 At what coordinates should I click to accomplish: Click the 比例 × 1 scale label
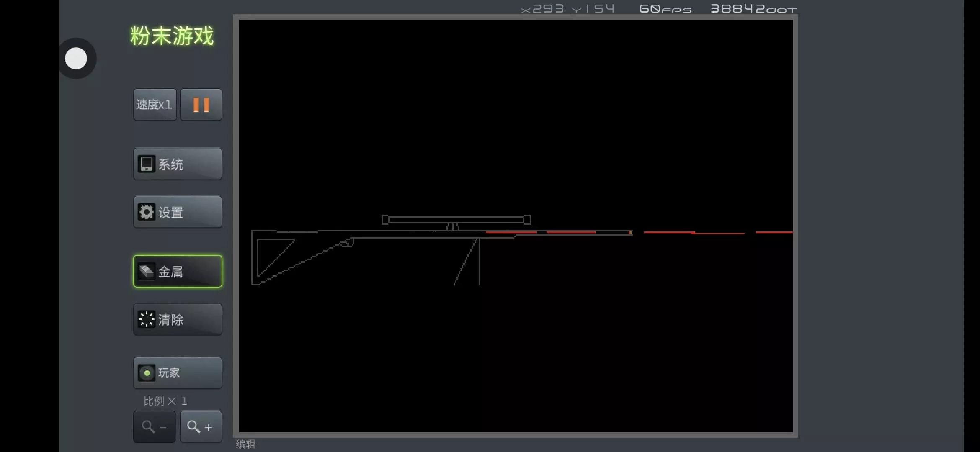point(165,401)
